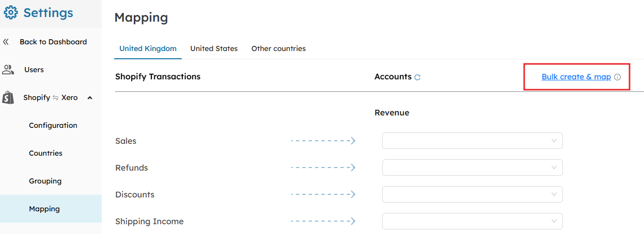The height and width of the screenshot is (234, 644).
Task: Switch to the United States tab
Action: 214,48
